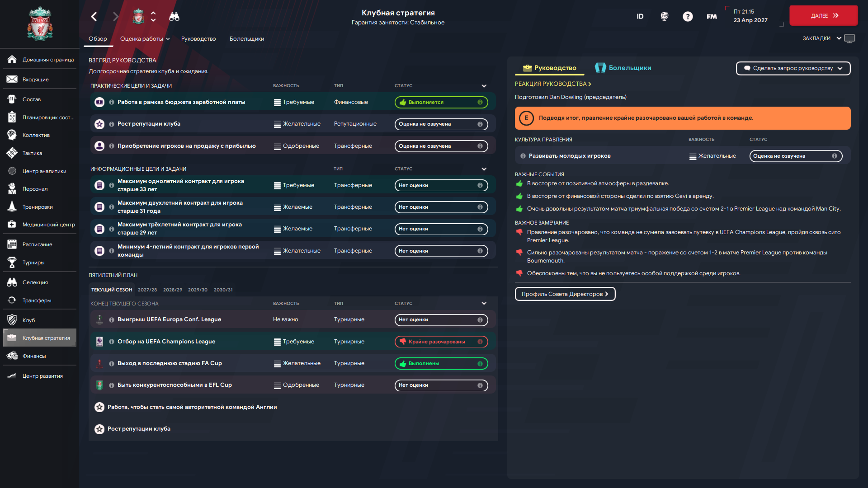Open the ЗАКЛАДКИ bookmarks dropdown
Image resolution: width=868 pixels, height=488 pixels.
[821, 38]
